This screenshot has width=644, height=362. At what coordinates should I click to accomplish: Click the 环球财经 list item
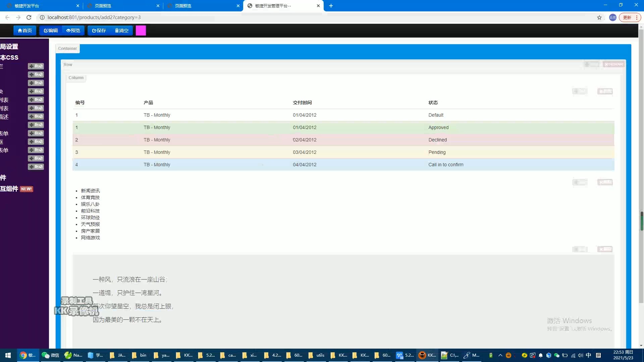[x=90, y=218]
